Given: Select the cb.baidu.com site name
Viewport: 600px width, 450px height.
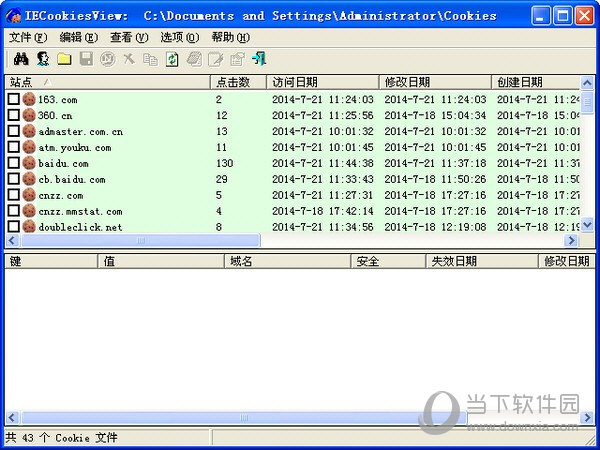Looking at the screenshot, I should coord(72,179).
